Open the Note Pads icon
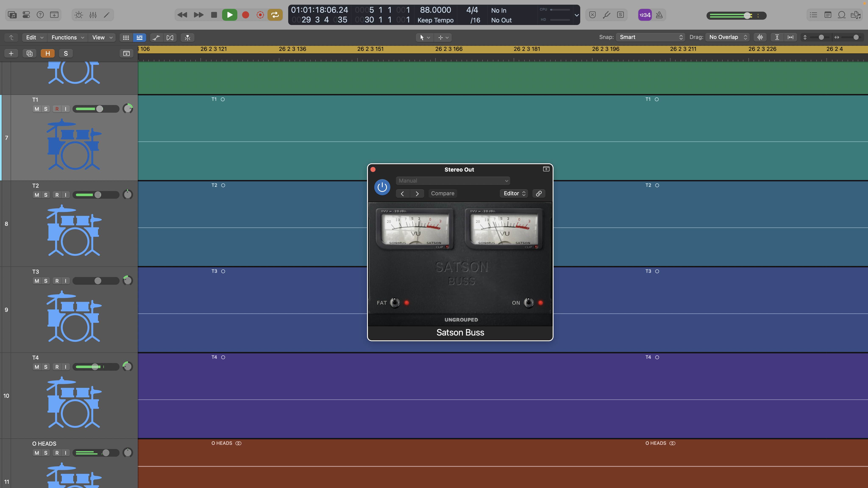 [x=828, y=15]
